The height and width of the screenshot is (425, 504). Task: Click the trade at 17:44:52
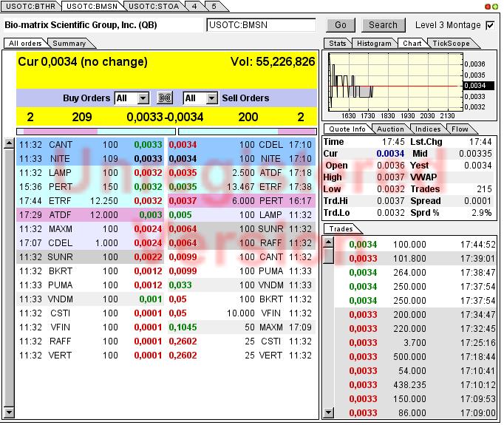point(415,245)
